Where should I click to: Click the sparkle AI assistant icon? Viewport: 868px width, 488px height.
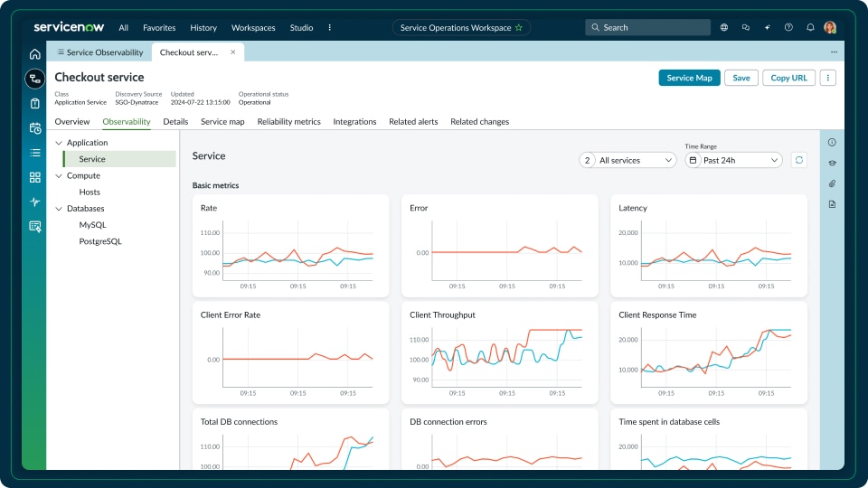768,27
